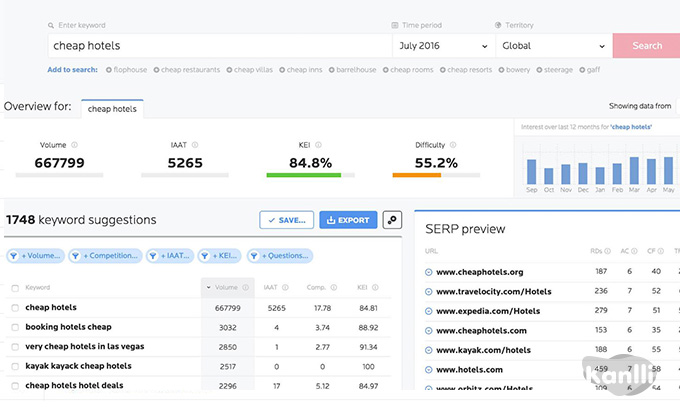Click the 'Add to search:' label
The width and height of the screenshot is (680, 410).
tap(72, 70)
